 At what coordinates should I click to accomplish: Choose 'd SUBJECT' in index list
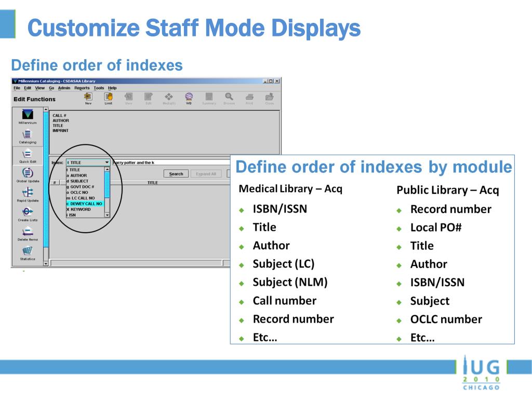(85, 181)
